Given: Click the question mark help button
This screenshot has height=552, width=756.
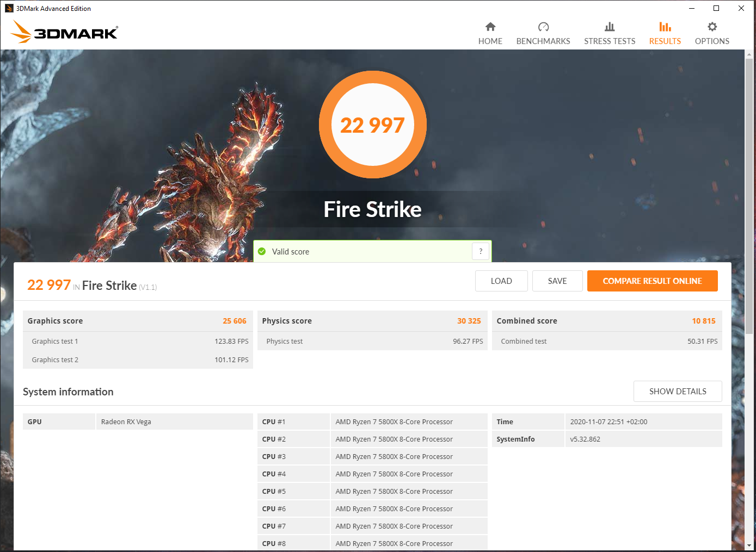Looking at the screenshot, I should coord(481,251).
